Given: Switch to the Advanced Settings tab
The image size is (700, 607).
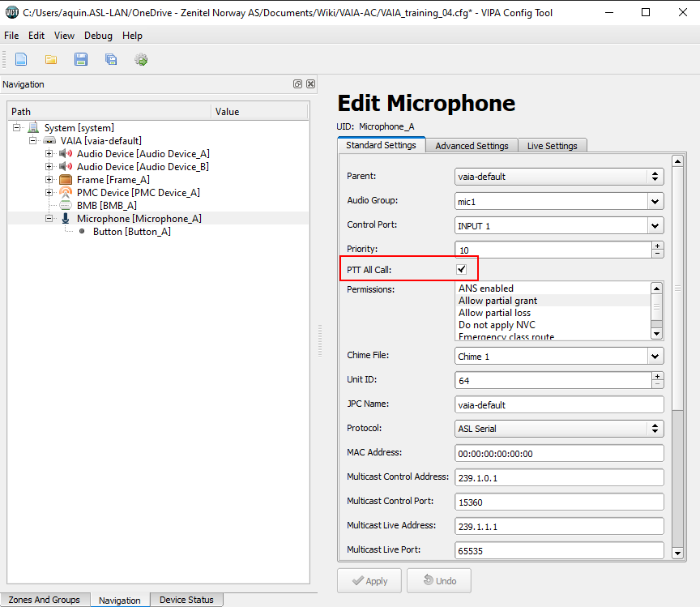Looking at the screenshot, I should tap(472, 146).
